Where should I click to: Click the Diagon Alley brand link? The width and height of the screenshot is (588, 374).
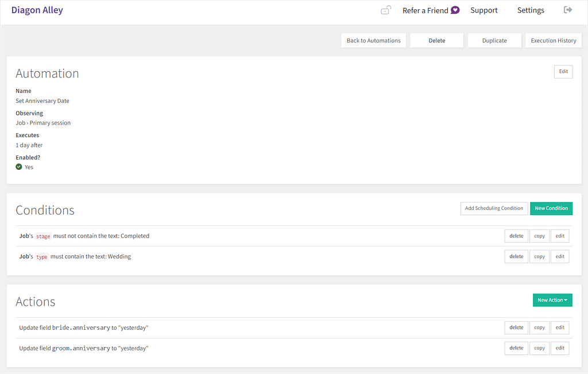click(x=37, y=10)
